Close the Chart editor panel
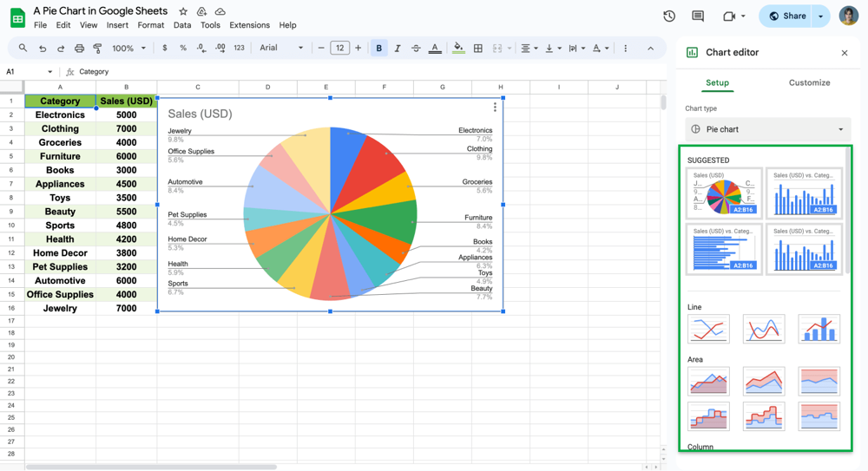Image resolution: width=868 pixels, height=471 pixels. click(845, 53)
